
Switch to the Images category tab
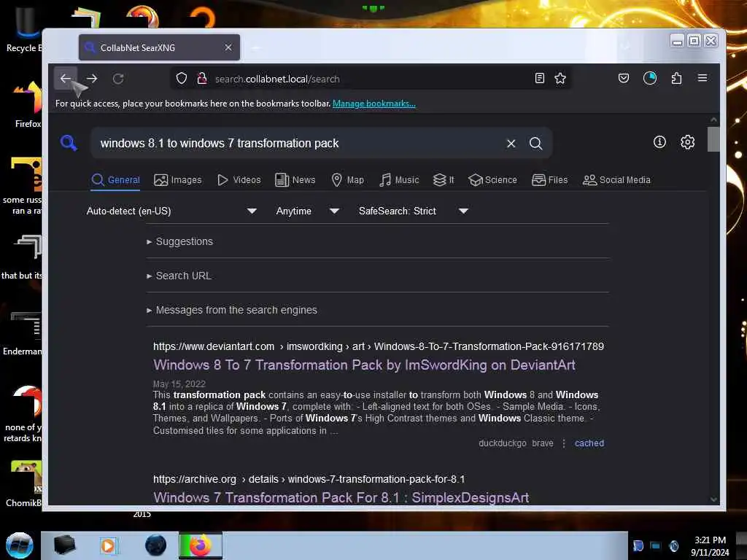[178, 180]
